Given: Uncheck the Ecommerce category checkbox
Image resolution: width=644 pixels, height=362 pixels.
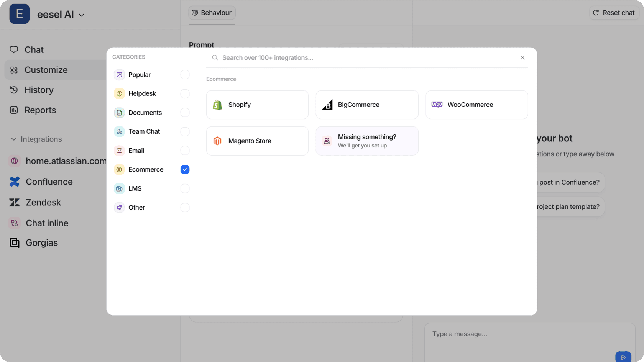Looking at the screenshot, I should coord(185,170).
